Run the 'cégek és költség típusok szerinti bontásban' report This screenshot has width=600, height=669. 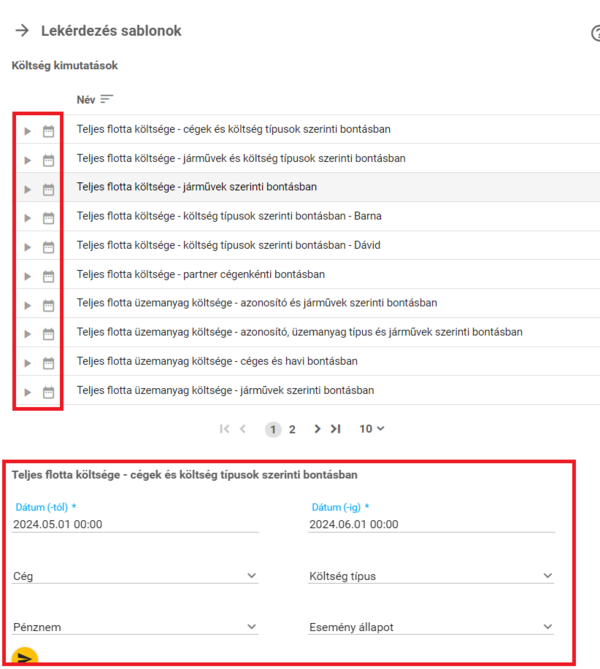[28, 131]
